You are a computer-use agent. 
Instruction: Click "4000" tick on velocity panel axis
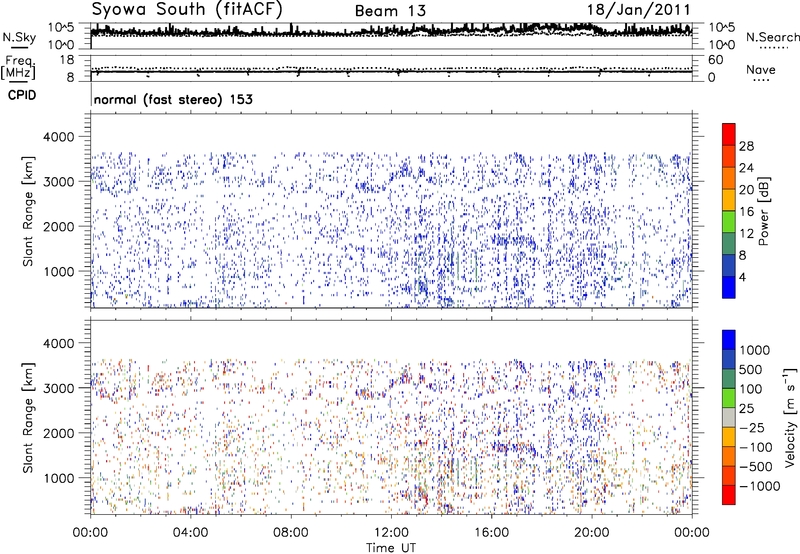point(58,343)
